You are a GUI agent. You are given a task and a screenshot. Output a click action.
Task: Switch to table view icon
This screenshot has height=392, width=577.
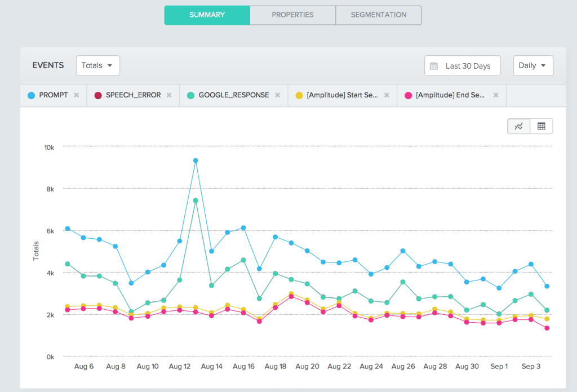542,126
